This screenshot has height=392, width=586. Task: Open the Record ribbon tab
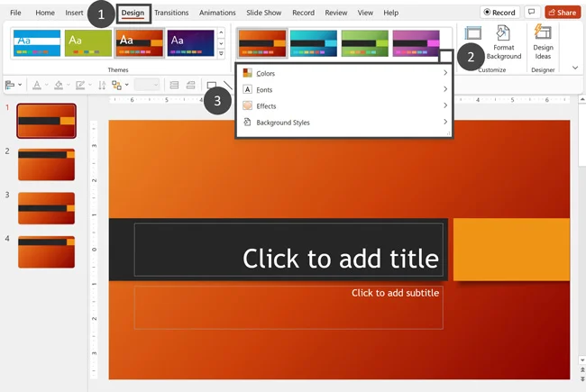pos(303,13)
